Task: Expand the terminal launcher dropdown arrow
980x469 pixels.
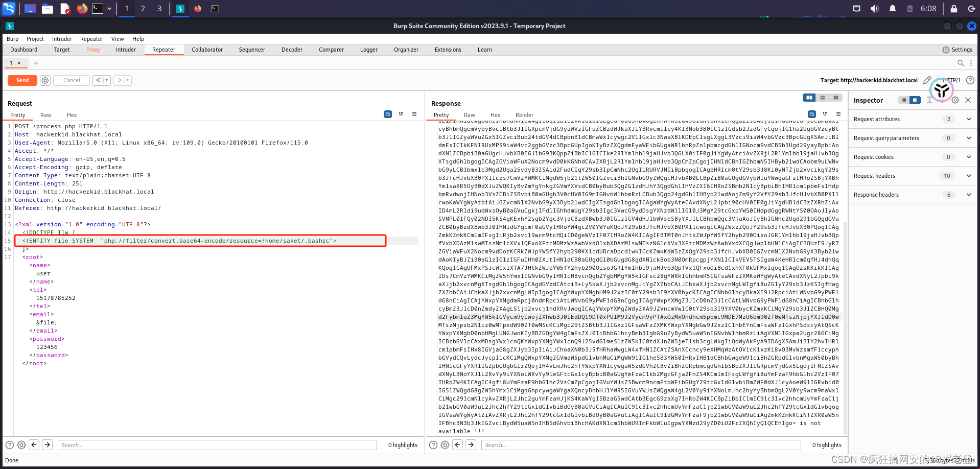Action: [109, 9]
